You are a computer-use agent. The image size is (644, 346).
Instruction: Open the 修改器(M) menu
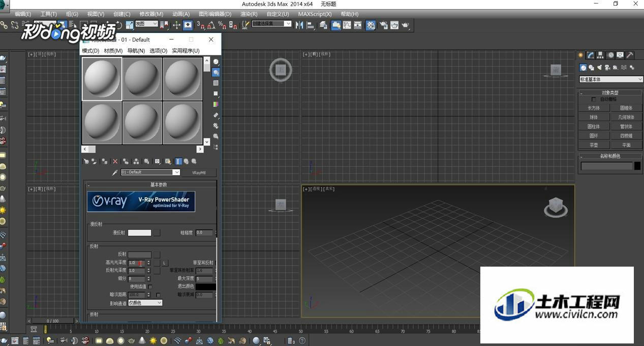pyautogui.click(x=151, y=14)
